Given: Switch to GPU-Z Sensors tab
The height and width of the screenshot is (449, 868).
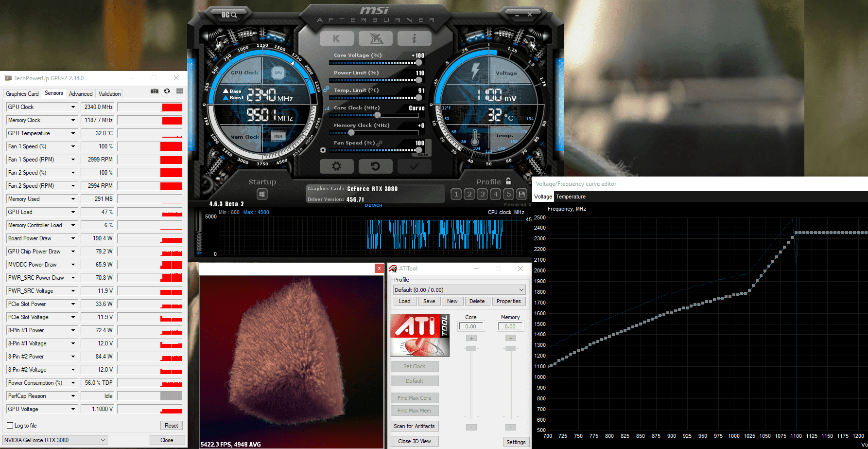Looking at the screenshot, I should [x=54, y=93].
